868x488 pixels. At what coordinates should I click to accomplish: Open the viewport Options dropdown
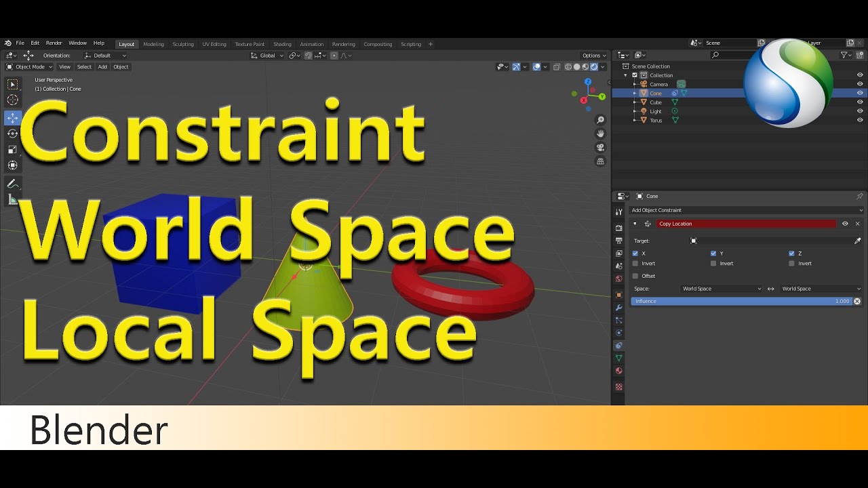(594, 56)
